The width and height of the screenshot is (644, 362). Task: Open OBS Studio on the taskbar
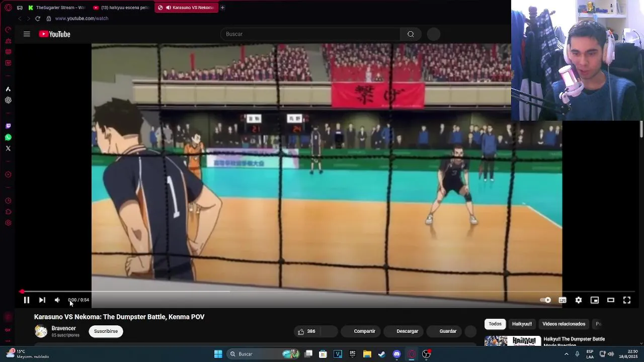[x=426, y=354]
